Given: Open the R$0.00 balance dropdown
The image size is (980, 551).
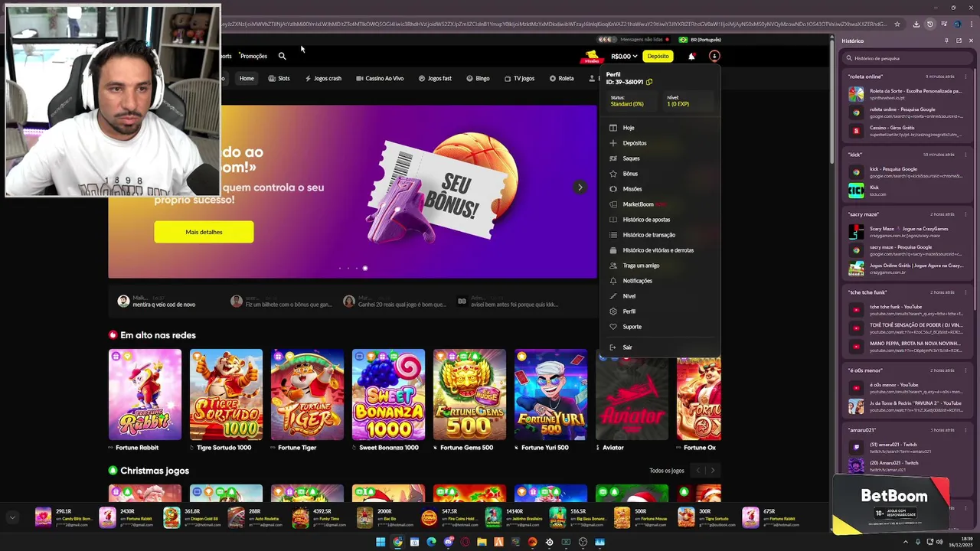Looking at the screenshot, I should 624,56.
